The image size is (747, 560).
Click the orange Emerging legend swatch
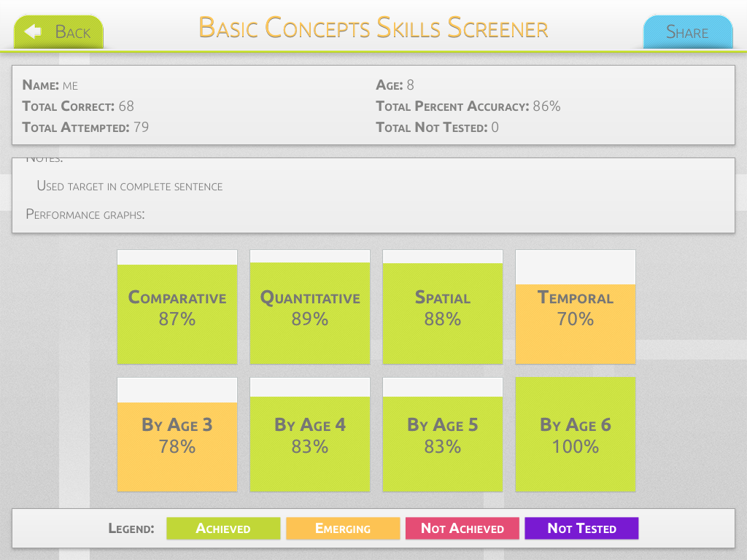[343, 528]
